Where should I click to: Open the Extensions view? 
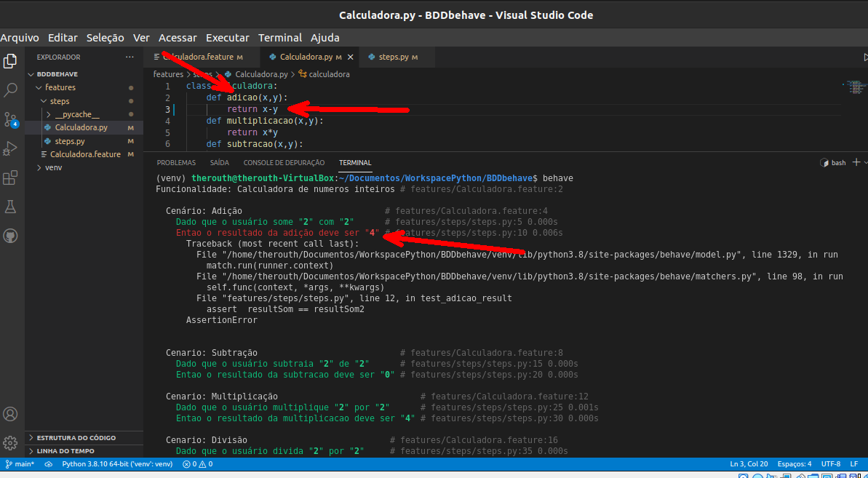click(x=9, y=178)
